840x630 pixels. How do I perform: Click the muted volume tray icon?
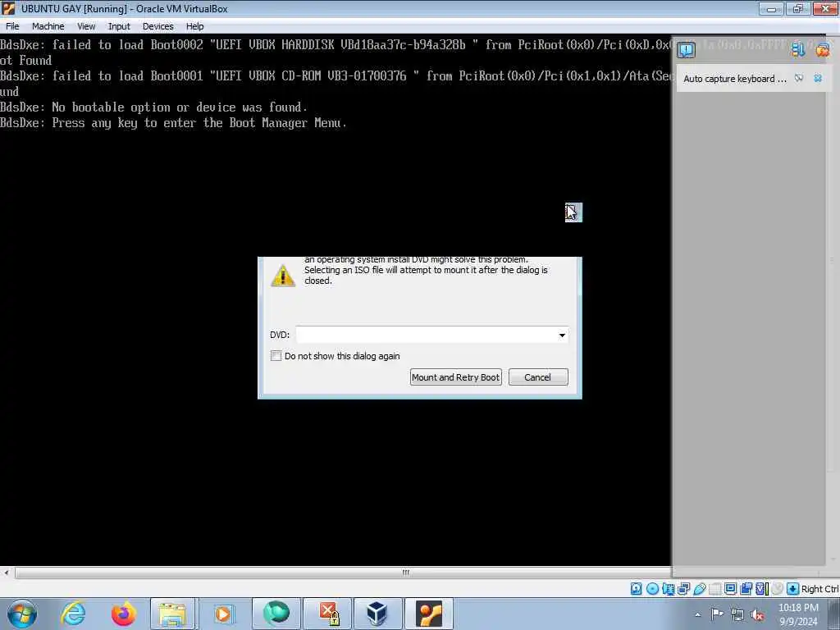point(757,615)
